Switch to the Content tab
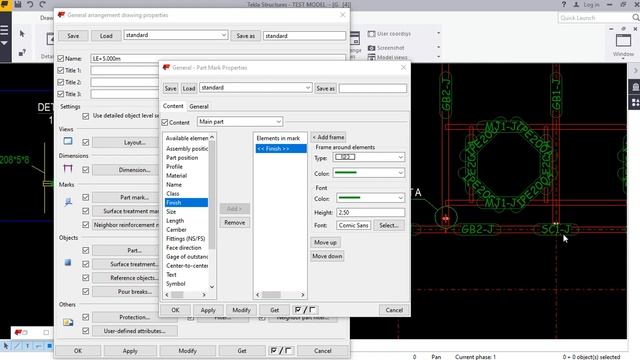Screen dimensions: 640x360 click(173, 106)
